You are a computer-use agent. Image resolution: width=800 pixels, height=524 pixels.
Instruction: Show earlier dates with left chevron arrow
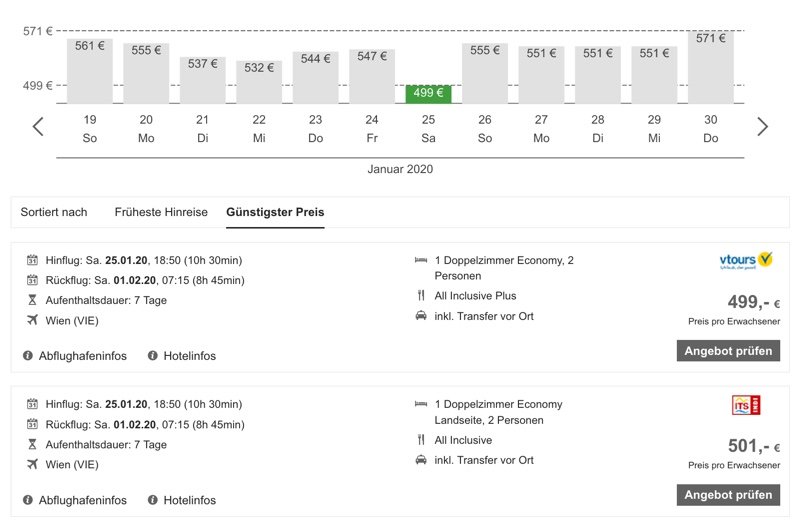pos(38,127)
